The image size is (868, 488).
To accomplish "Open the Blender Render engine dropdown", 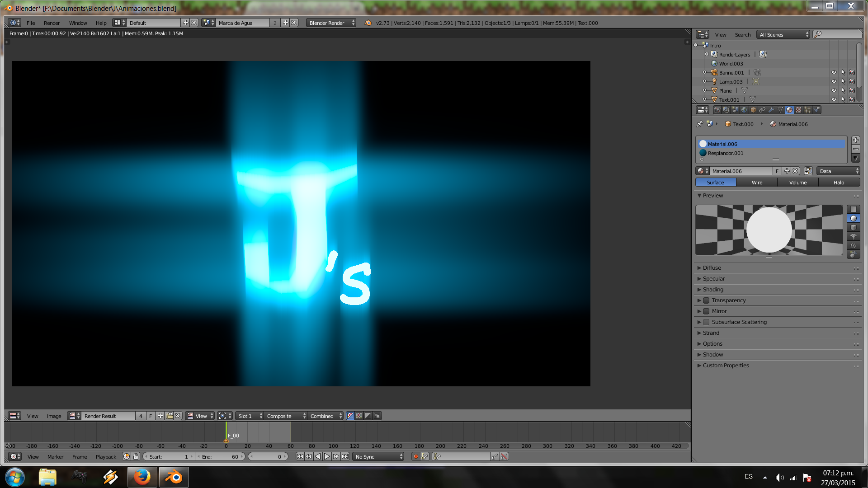I will (x=331, y=23).
